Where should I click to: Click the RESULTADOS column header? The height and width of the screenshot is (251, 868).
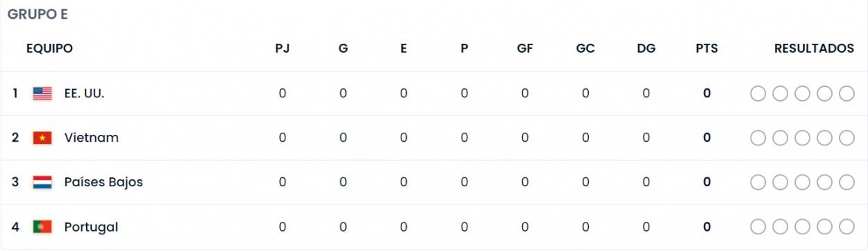[x=814, y=49]
